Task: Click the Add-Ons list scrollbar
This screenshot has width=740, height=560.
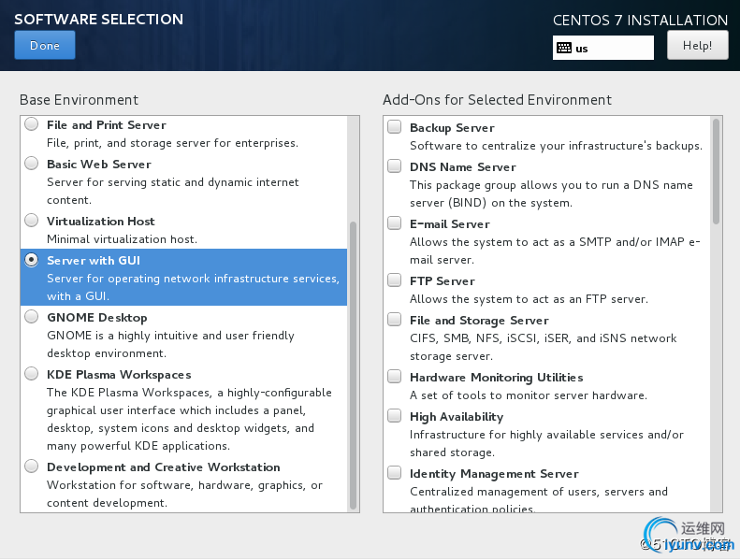Action: pos(716,171)
